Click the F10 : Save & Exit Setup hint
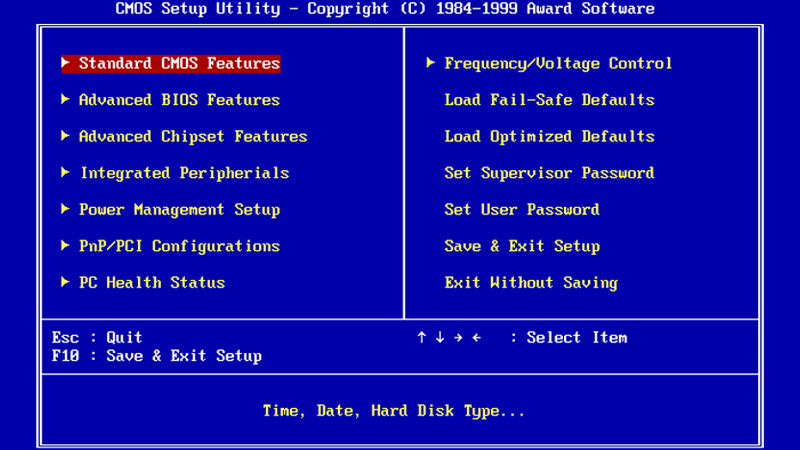Screen dimensions: 800x450 pyautogui.click(x=157, y=356)
